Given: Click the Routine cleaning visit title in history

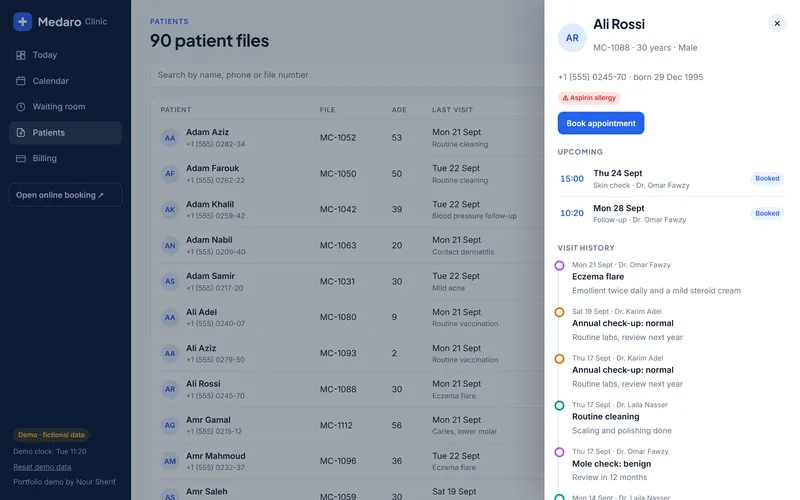Looking at the screenshot, I should click(606, 417).
